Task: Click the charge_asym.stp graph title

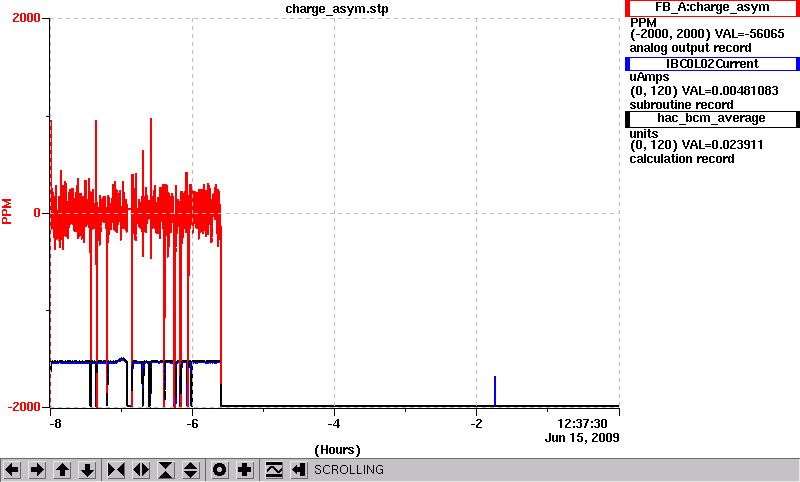Action: [x=337, y=9]
